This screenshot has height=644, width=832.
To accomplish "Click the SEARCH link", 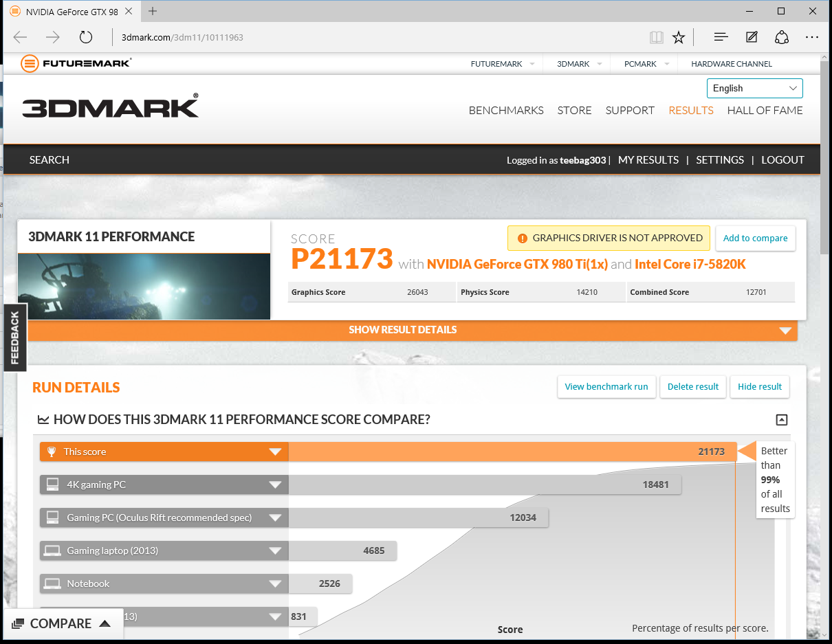I will click(50, 159).
